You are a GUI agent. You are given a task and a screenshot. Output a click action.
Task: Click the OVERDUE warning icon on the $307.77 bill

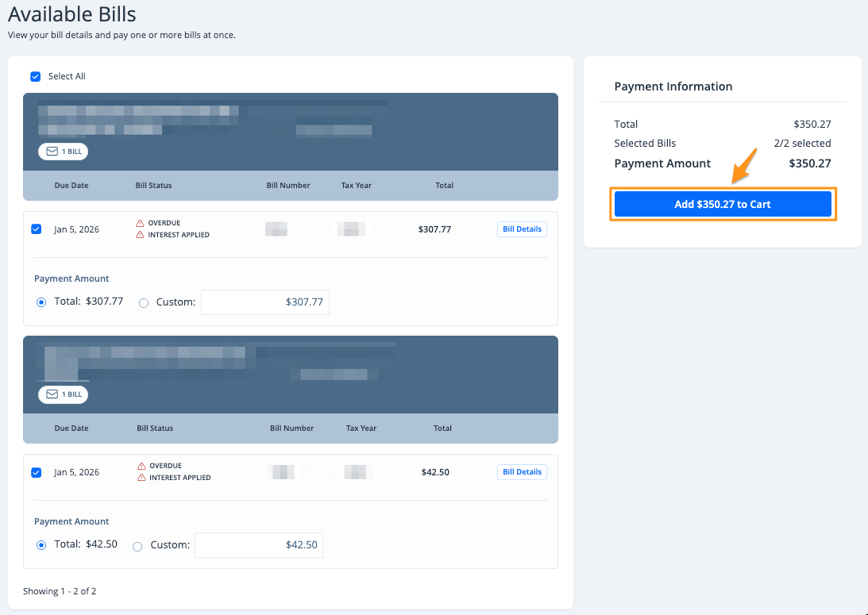[141, 223]
